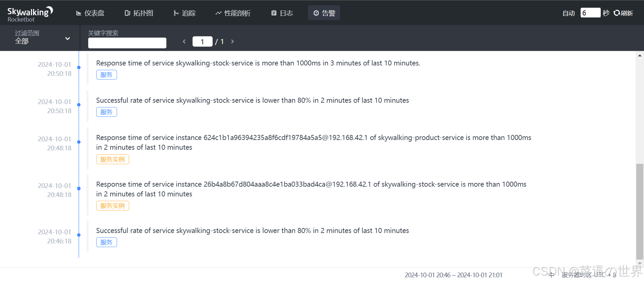Focus the refresh interval seconds field
Viewport: 644px width, 282px height.
590,13
